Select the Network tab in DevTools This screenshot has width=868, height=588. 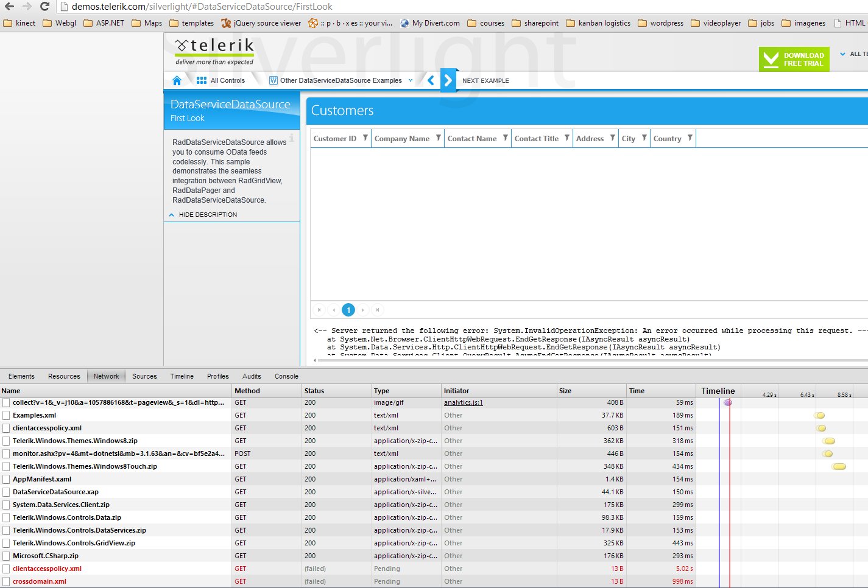pyautogui.click(x=106, y=376)
